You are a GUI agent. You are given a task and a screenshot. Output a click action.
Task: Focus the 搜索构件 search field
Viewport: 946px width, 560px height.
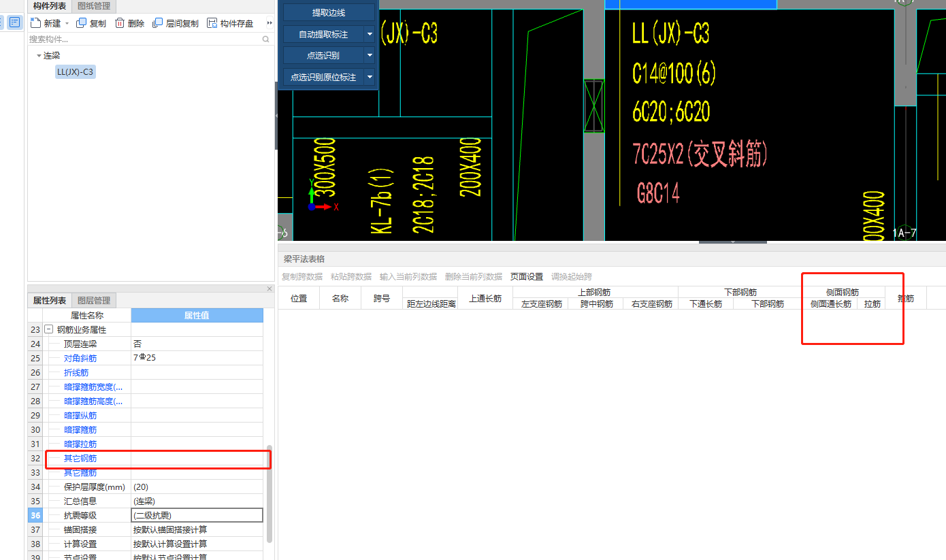coord(145,39)
